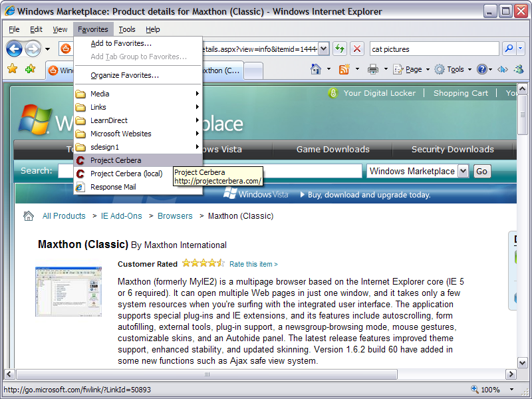Image resolution: width=532 pixels, height=399 pixels.
Task: Click the Print toolbar icon
Action: (x=373, y=69)
